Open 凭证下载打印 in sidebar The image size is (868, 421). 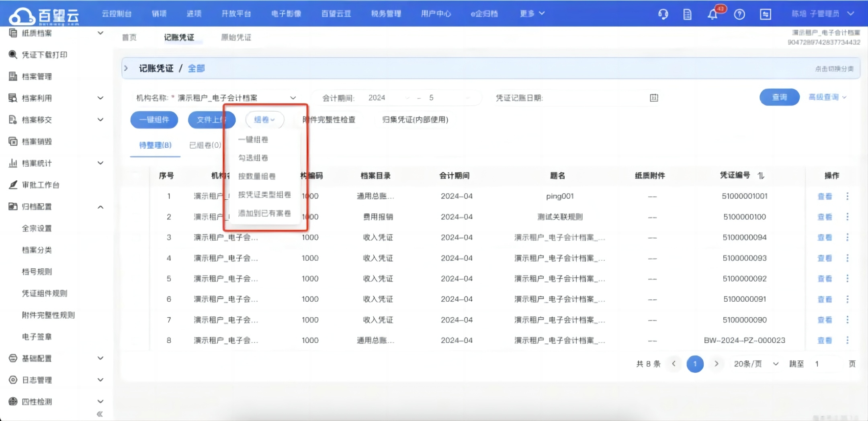click(x=44, y=55)
